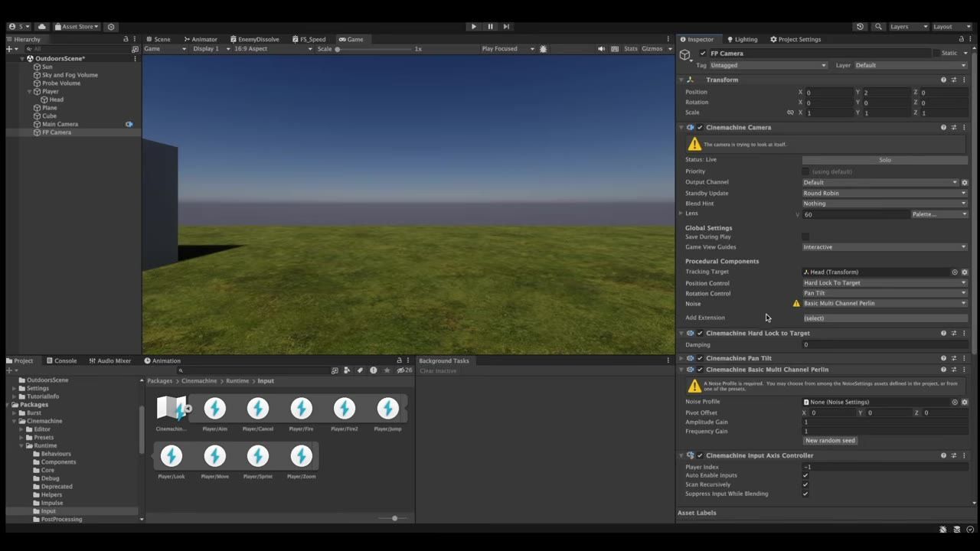Open the Layers dropdown in the toolbar
980x551 pixels.
pos(909,27)
